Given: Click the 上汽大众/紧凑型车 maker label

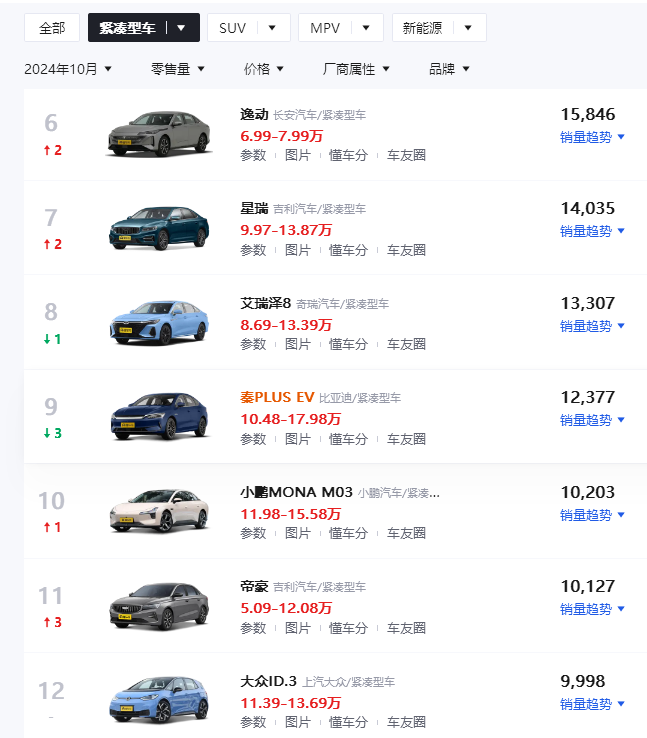Looking at the screenshot, I should pos(348,682).
